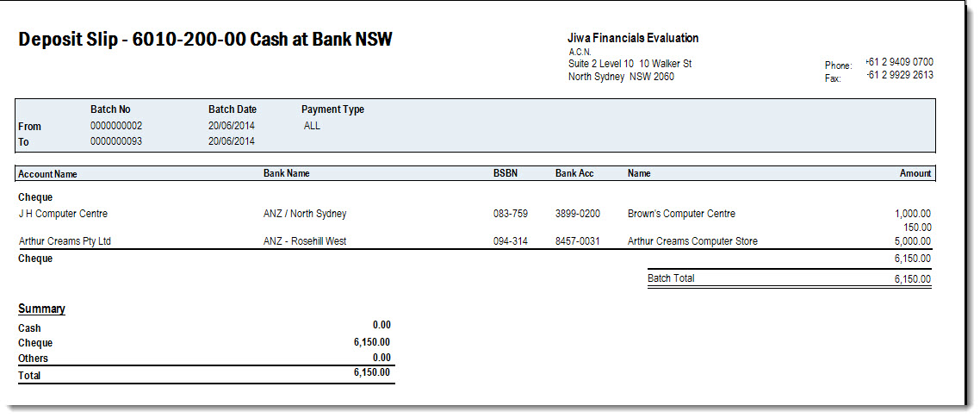This screenshot has height=418, width=980.
Task: Click the Account Name column header
Action: click(48, 174)
